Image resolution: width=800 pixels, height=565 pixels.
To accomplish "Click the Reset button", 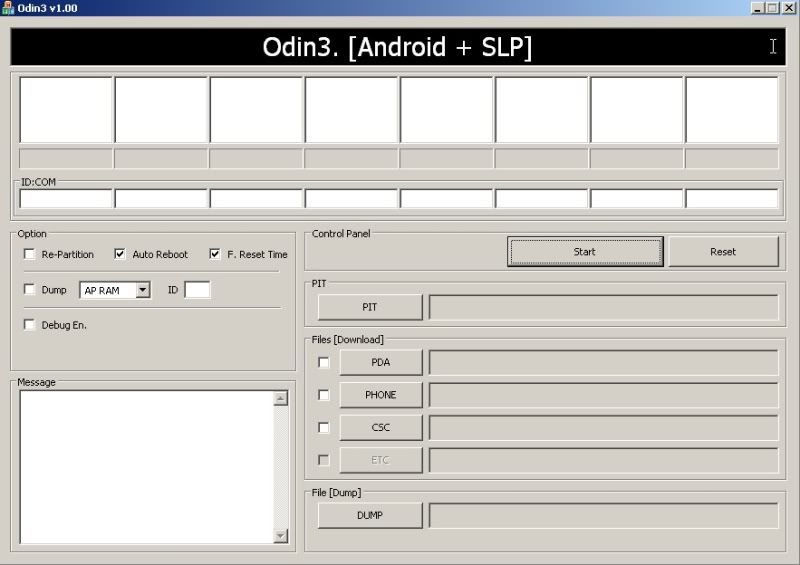I will tap(723, 252).
